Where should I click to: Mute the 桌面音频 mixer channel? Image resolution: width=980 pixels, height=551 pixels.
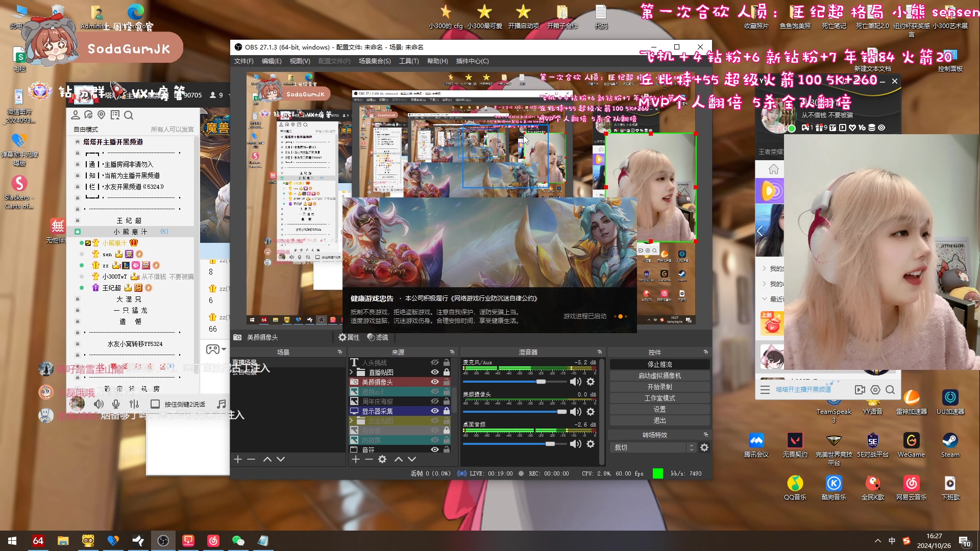tap(576, 444)
